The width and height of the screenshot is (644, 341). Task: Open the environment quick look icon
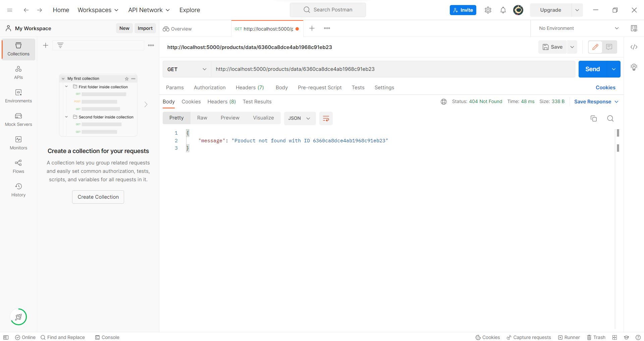pyautogui.click(x=634, y=28)
